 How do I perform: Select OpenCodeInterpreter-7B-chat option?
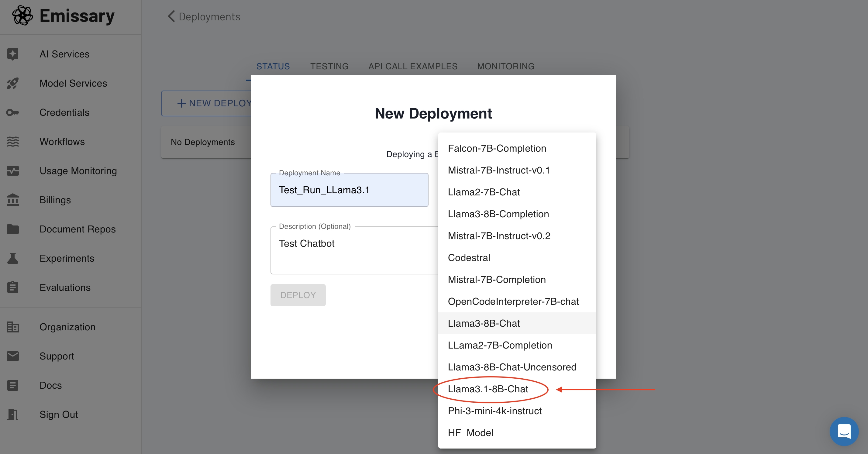coord(517,301)
